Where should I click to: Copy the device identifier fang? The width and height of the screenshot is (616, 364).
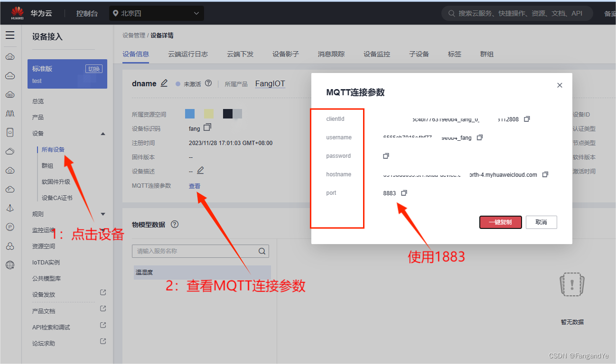[207, 127]
